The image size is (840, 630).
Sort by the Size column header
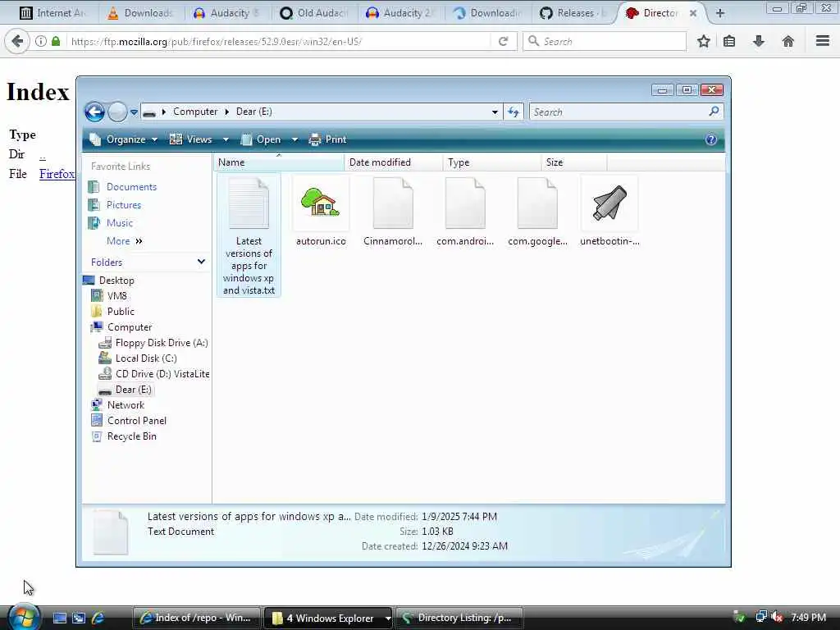pyautogui.click(x=573, y=162)
